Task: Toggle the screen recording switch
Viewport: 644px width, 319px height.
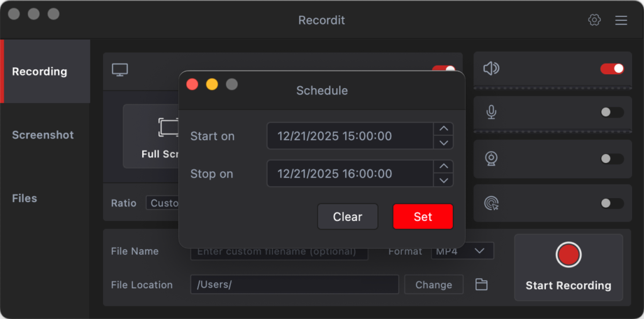Action: coord(443,68)
